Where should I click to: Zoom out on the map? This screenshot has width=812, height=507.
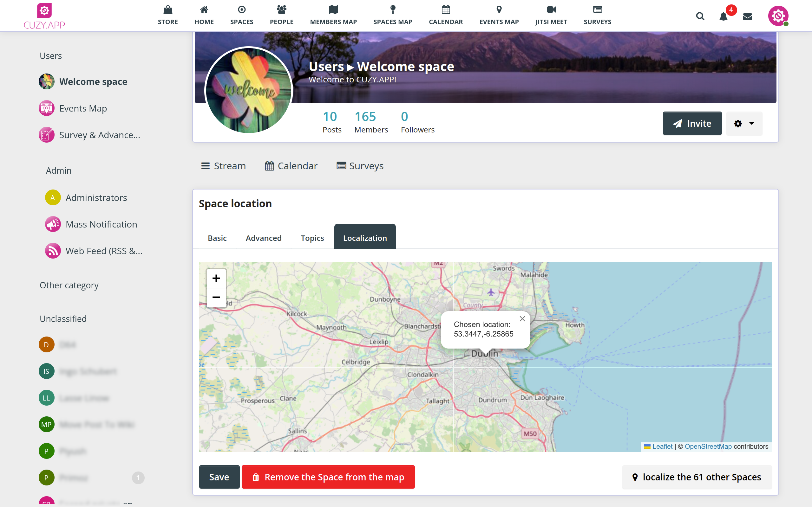(x=216, y=298)
